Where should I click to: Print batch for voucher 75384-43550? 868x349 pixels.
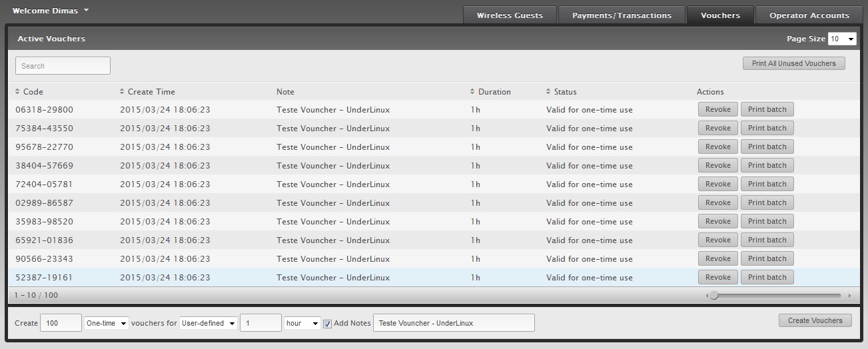(767, 128)
